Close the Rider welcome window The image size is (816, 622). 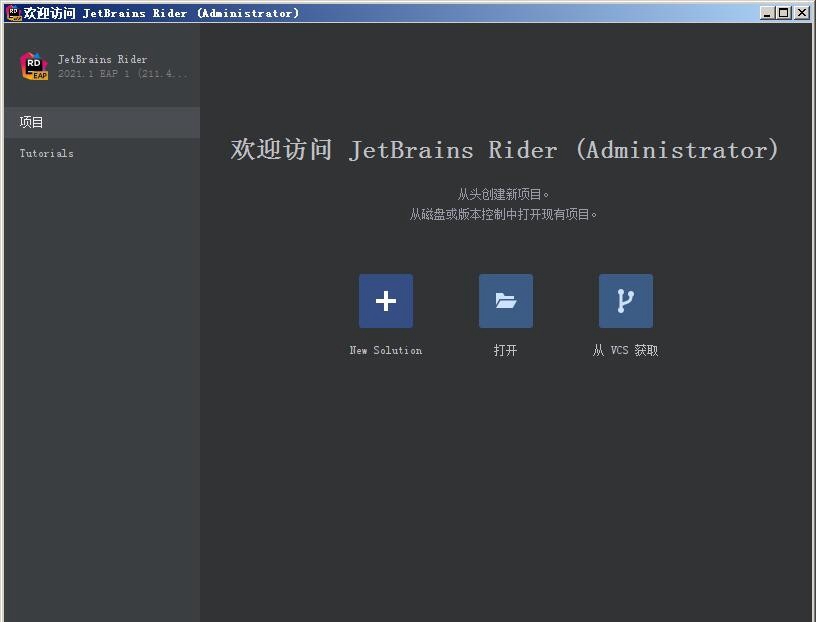click(x=802, y=13)
